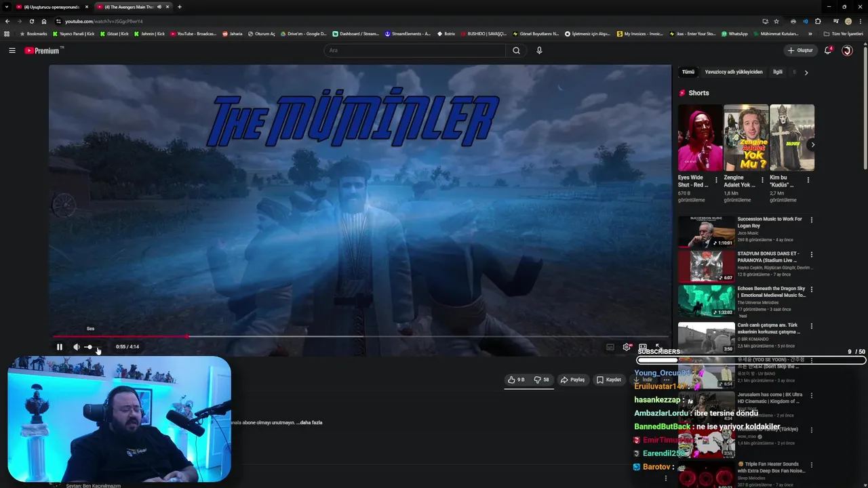Open the Oluştur create button
This screenshot has width=868, height=488.
[800, 50]
